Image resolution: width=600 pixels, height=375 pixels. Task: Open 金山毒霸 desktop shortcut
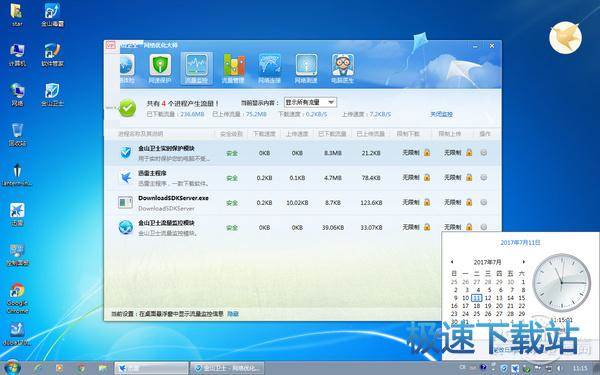pyautogui.click(x=52, y=15)
